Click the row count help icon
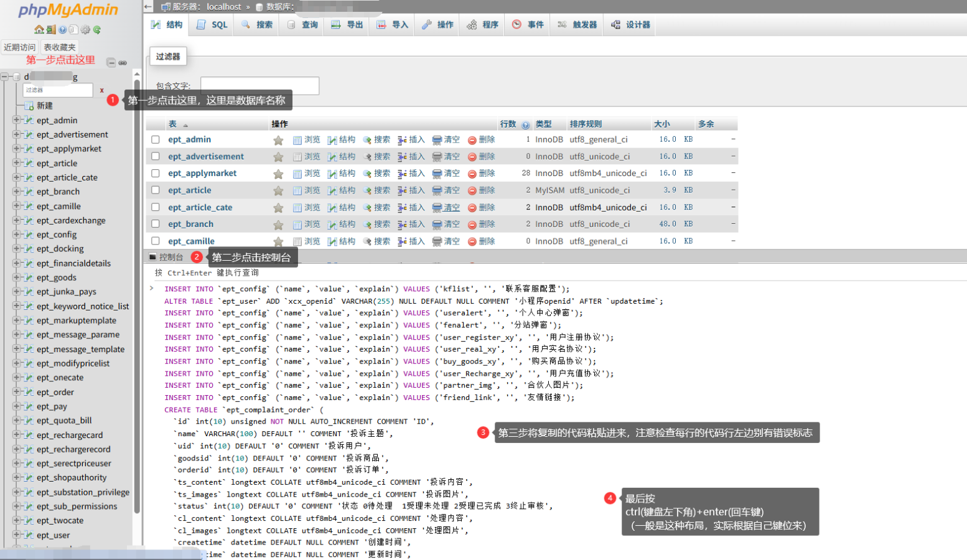 (526, 124)
